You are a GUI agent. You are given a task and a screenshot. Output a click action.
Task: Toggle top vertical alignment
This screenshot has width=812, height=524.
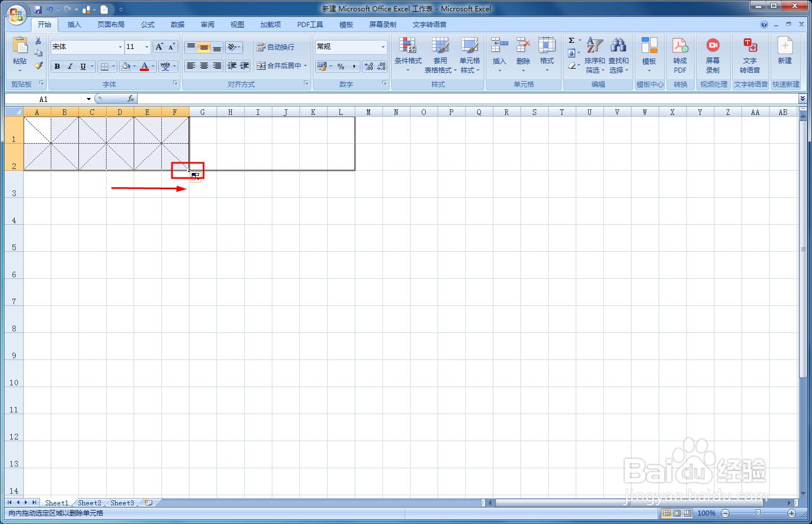[191, 47]
